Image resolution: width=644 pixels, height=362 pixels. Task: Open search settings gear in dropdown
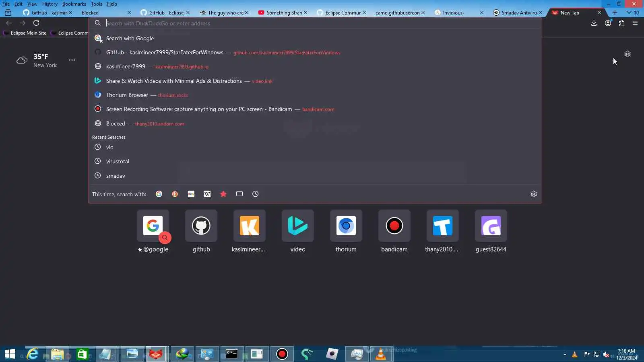tap(534, 194)
